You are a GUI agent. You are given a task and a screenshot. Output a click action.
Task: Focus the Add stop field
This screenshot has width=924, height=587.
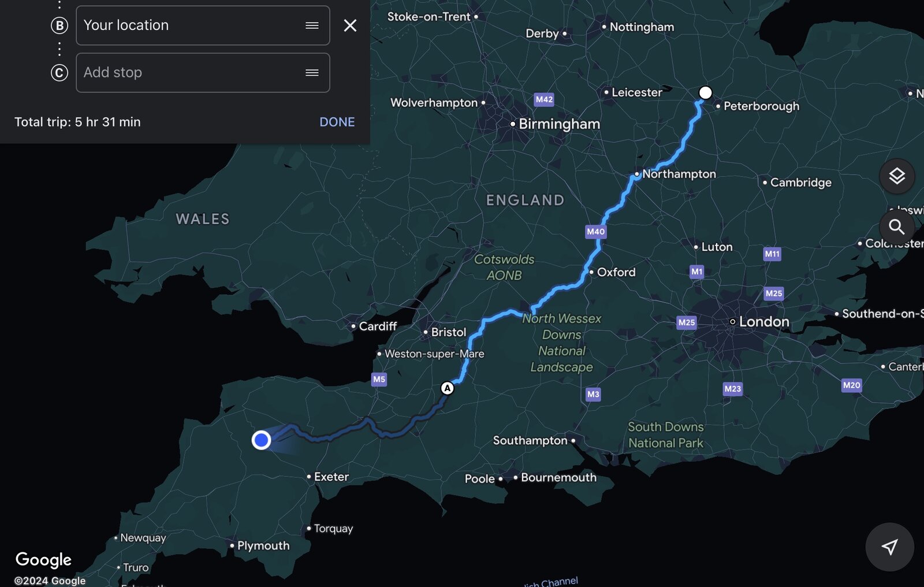[203, 73]
